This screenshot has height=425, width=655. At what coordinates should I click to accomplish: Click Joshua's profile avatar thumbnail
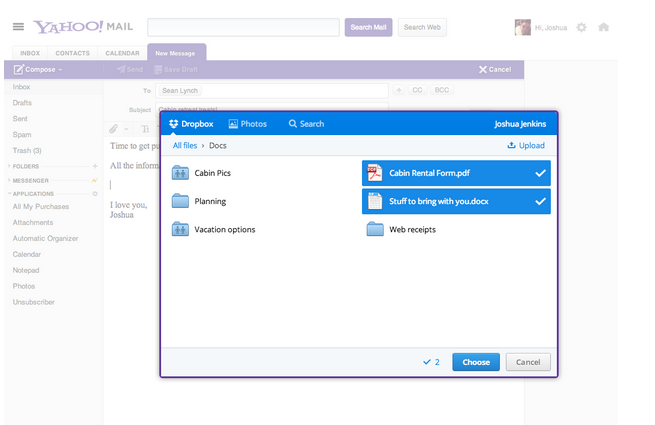(x=523, y=27)
